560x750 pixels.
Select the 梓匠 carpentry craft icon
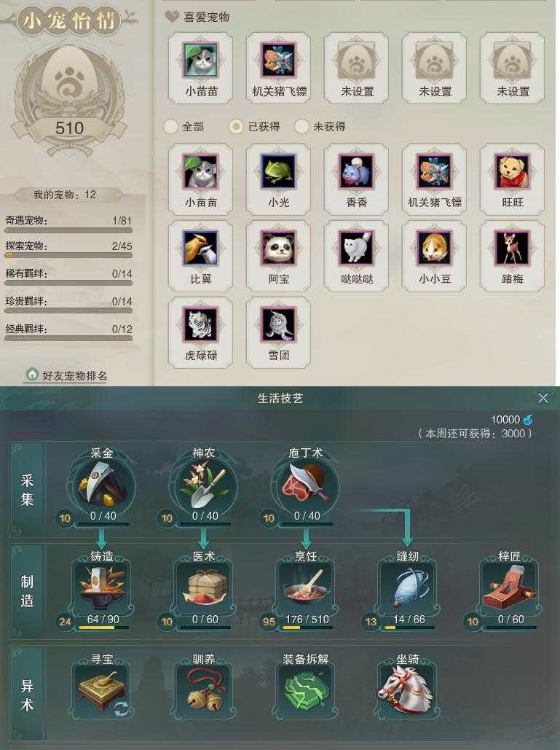[x=509, y=587]
